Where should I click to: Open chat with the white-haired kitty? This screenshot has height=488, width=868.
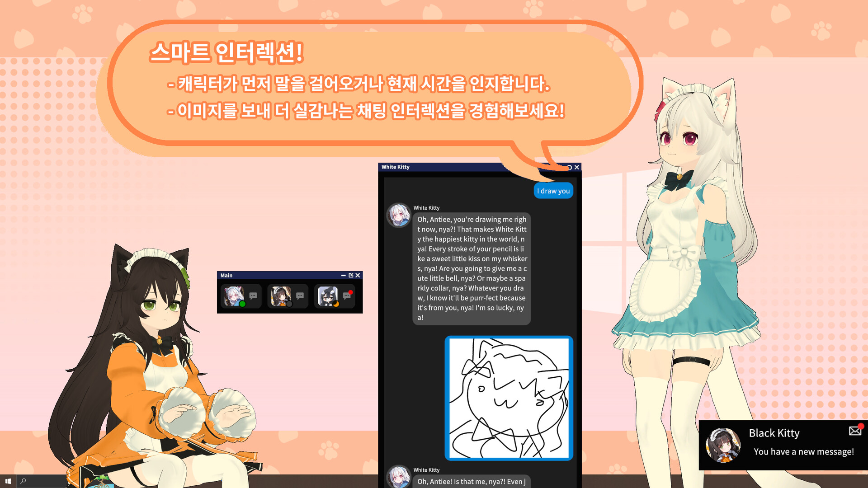point(253,296)
